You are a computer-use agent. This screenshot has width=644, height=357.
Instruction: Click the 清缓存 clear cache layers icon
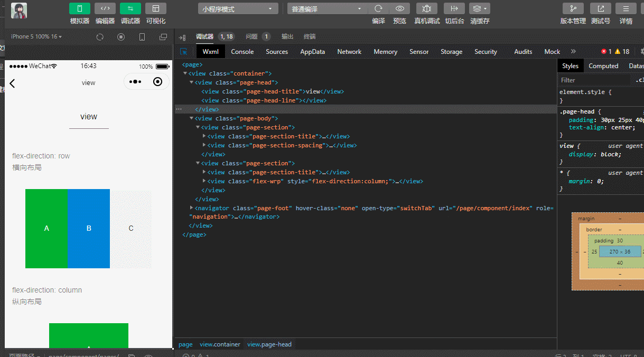pyautogui.click(x=480, y=8)
